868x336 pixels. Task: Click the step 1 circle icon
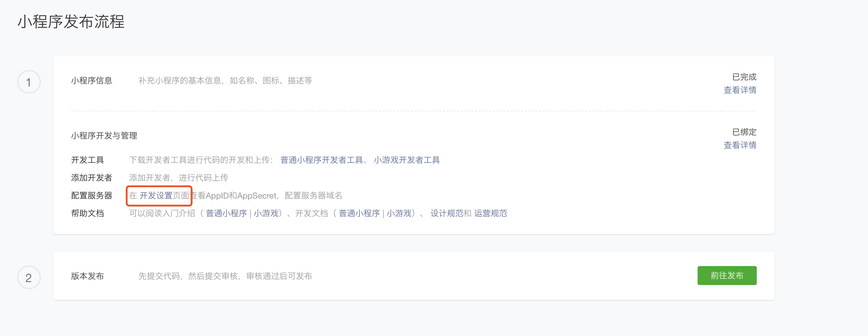29,82
